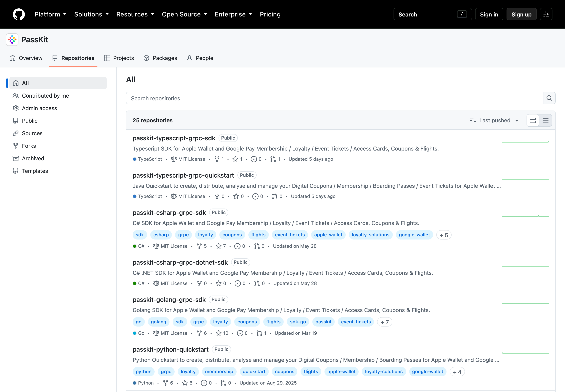Open the passkit-csharp-grpc-sdk repository
Viewport: 565px width, 392px height.
(169, 212)
